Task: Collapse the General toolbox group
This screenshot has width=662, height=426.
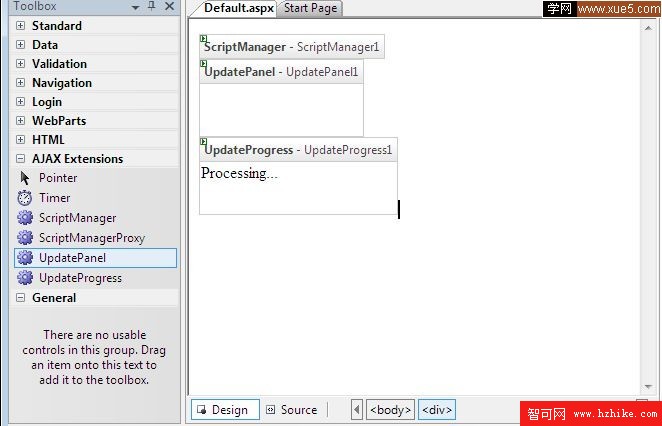Action: pyautogui.click(x=20, y=297)
